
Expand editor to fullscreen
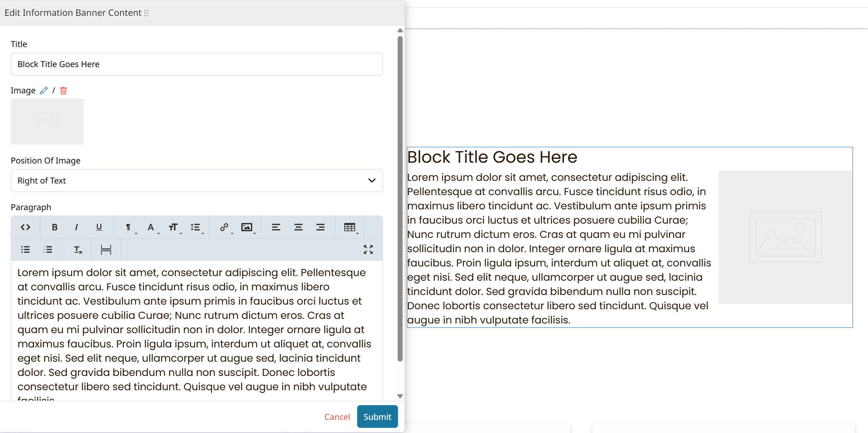(368, 249)
